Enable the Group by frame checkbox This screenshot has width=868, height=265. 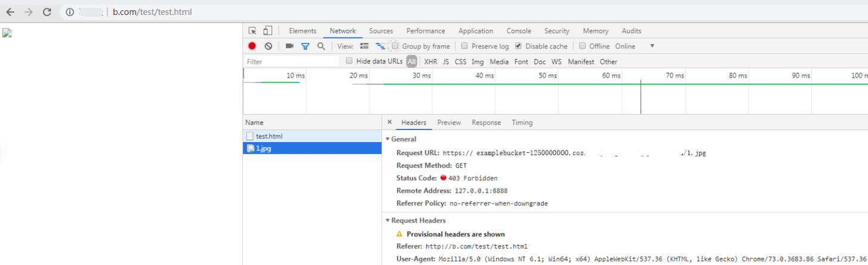click(x=395, y=46)
